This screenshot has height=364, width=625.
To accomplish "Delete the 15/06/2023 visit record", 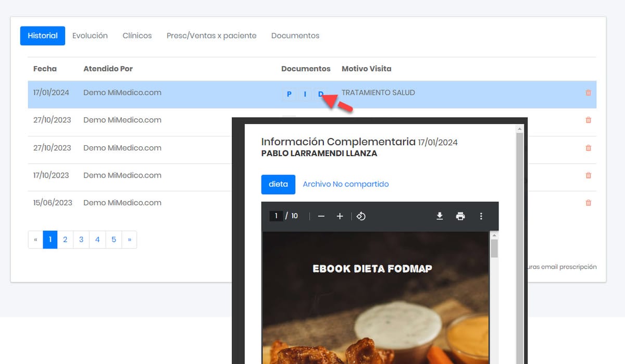I will point(588,203).
